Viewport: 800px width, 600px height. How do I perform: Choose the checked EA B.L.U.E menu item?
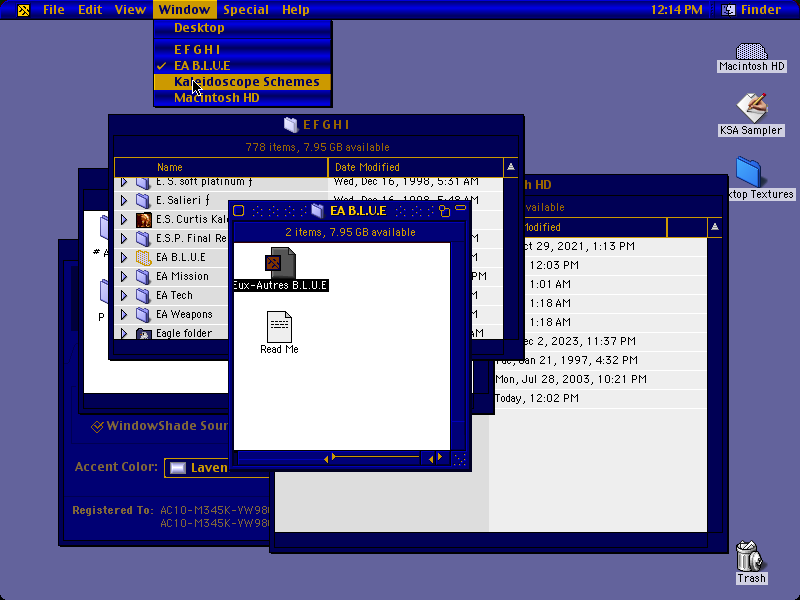tap(243, 66)
